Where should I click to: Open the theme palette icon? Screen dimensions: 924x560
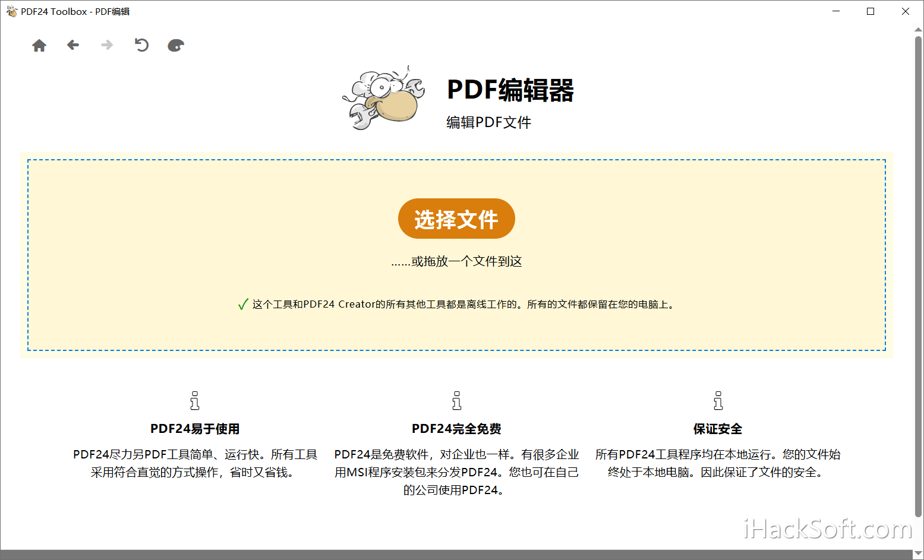click(x=176, y=45)
